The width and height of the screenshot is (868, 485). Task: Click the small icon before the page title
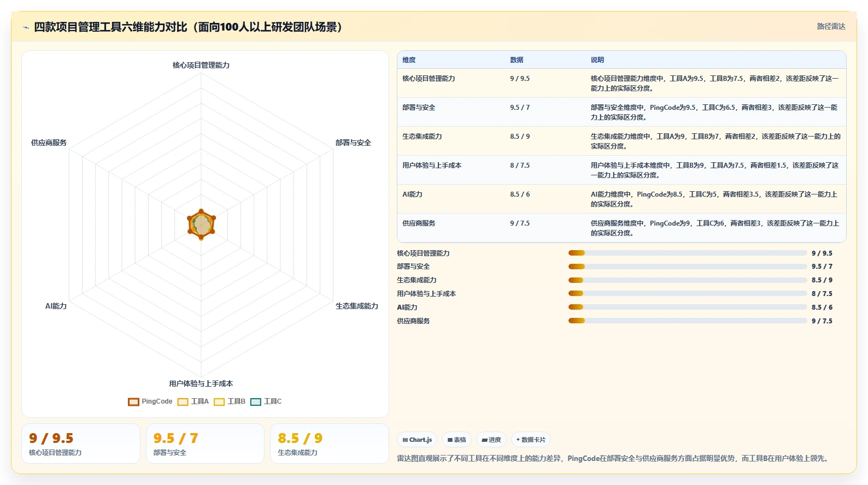26,27
